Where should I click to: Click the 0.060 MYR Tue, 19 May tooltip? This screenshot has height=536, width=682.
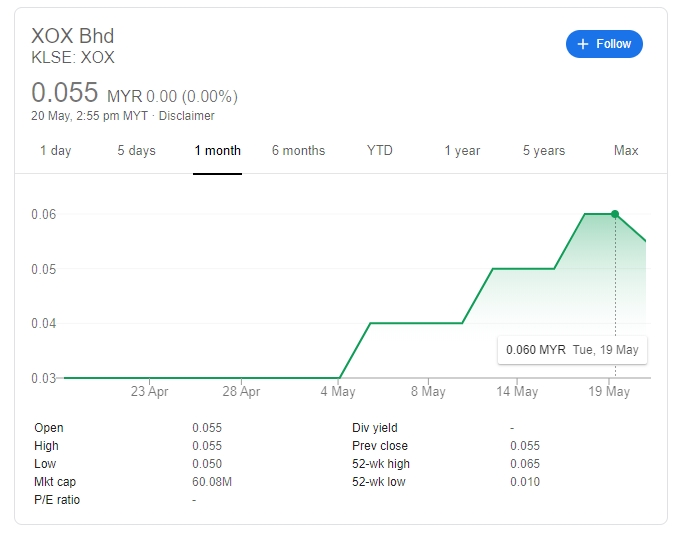(x=572, y=350)
